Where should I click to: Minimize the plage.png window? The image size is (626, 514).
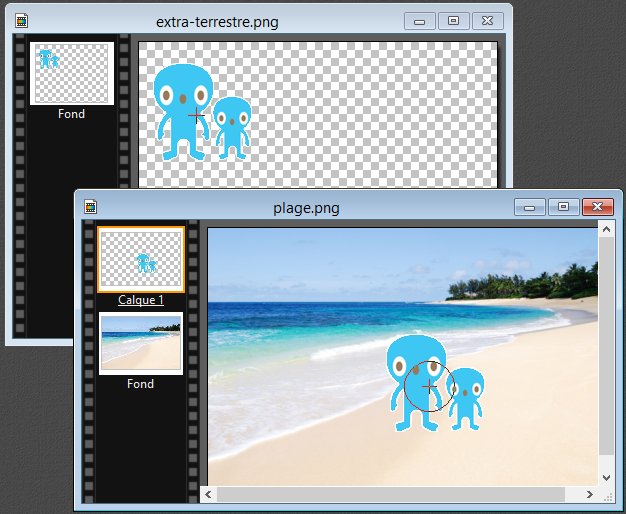click(x=530, y=207)
